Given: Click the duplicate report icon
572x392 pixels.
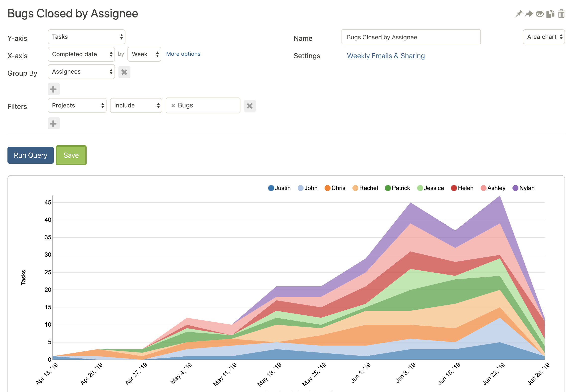Looking at the screenshot, I should pos(550,14).
